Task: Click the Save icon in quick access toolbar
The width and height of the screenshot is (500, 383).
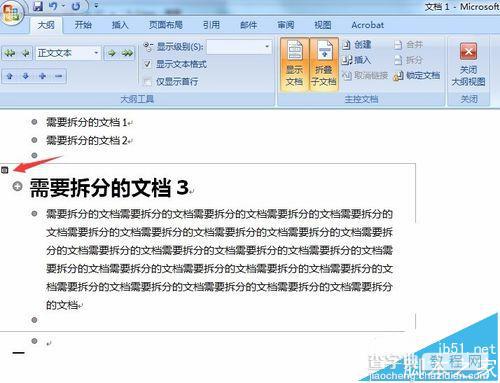Action: (38, 6)
